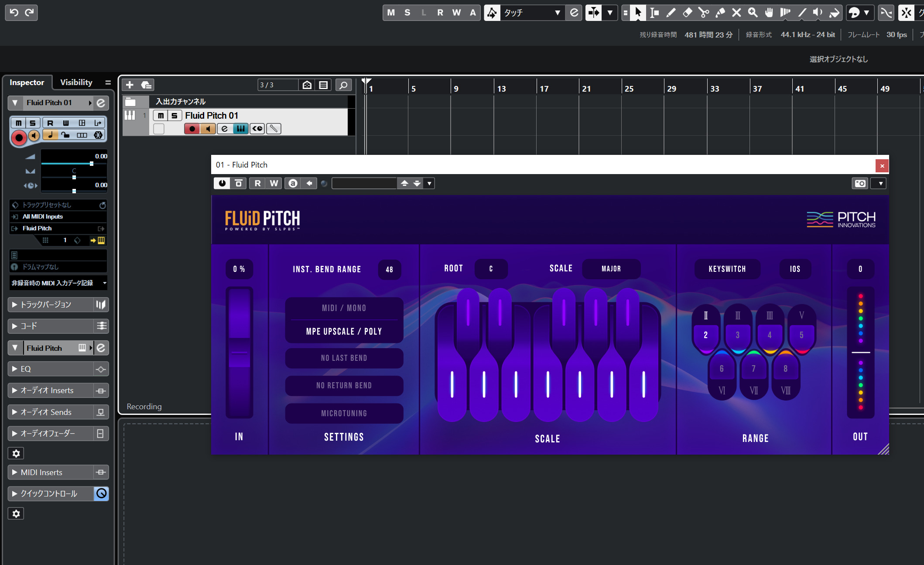Toggle plugin power bypass button

222,183
